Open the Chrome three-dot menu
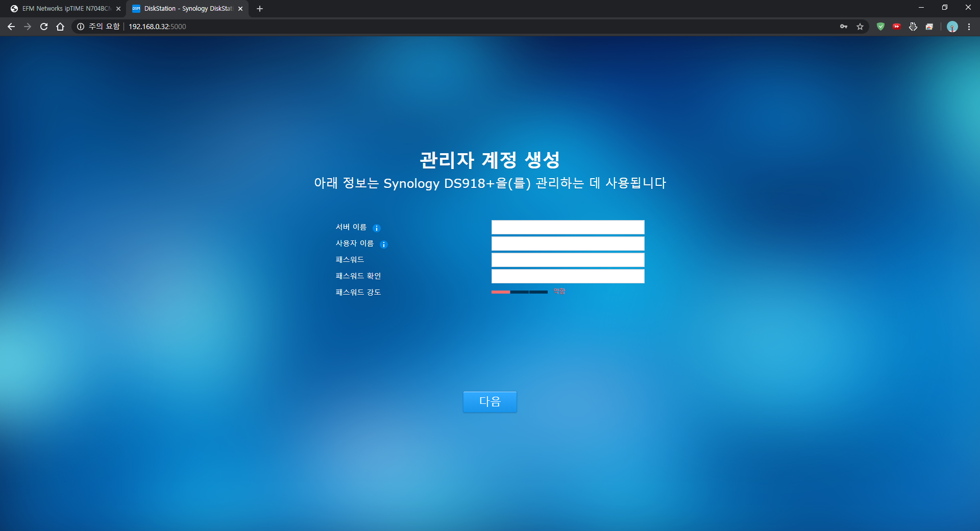The width and height of the screenshot is (980, 531). 969,27
